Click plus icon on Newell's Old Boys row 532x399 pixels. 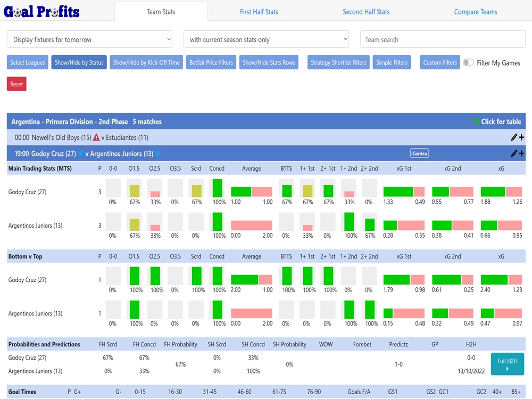(521, 138)
